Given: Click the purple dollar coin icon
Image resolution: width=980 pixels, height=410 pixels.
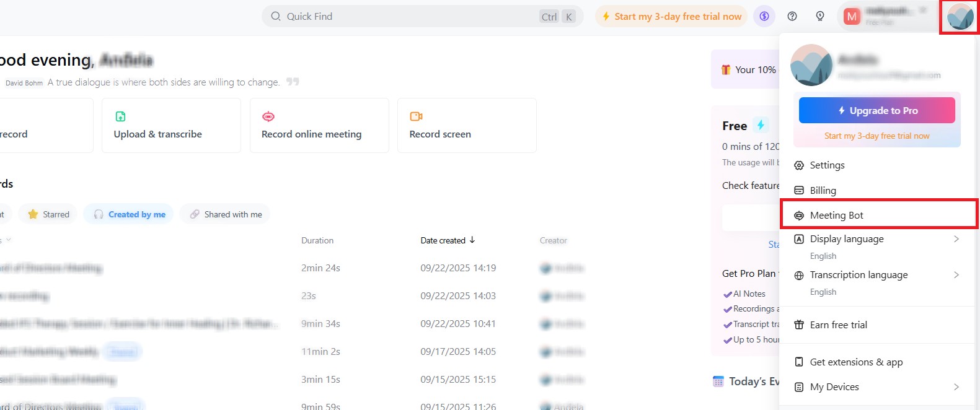Looking at the screenshot, I should pos(764,17).
